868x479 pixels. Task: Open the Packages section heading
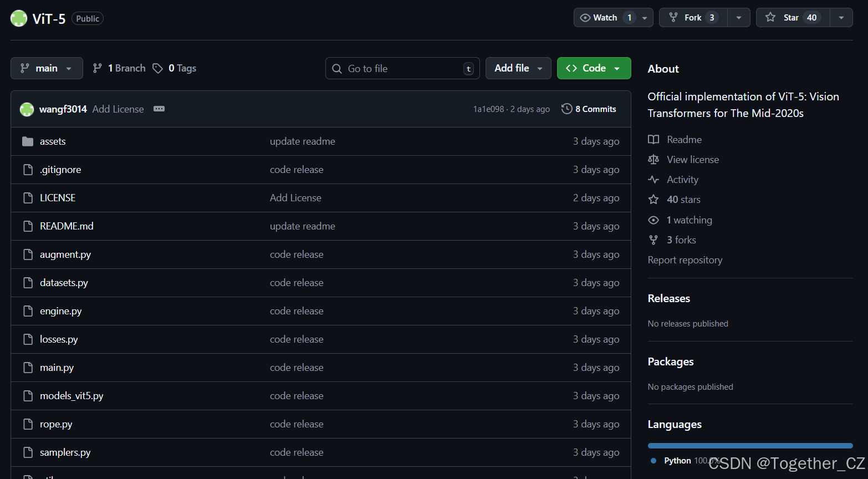pyautogui.click(x=671, y=361)
